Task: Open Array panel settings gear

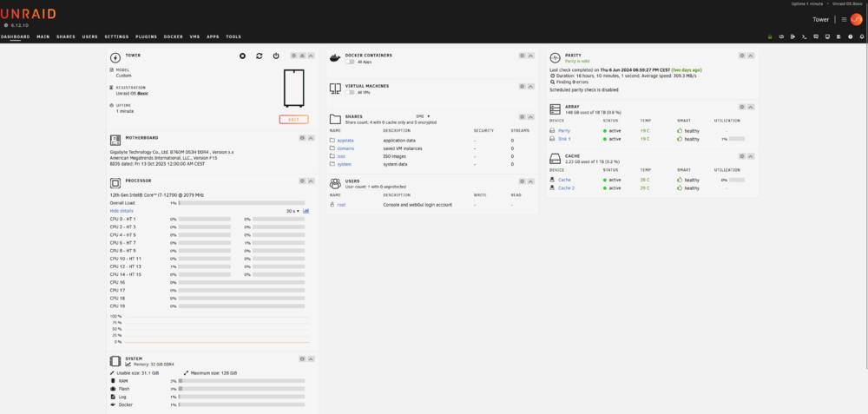Action: click(742, 107)
